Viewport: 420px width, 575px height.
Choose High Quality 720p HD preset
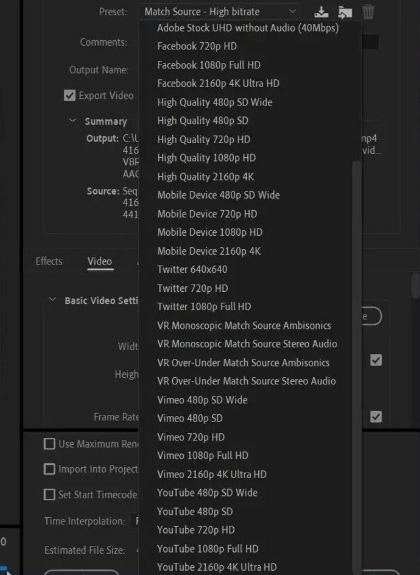click(204, 139)
